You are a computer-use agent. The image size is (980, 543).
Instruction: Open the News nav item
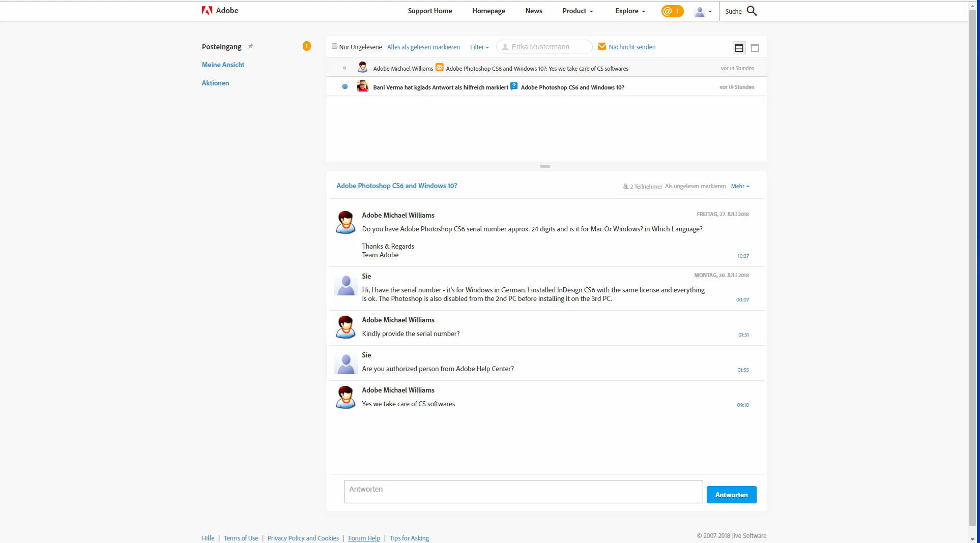(534, 11)
